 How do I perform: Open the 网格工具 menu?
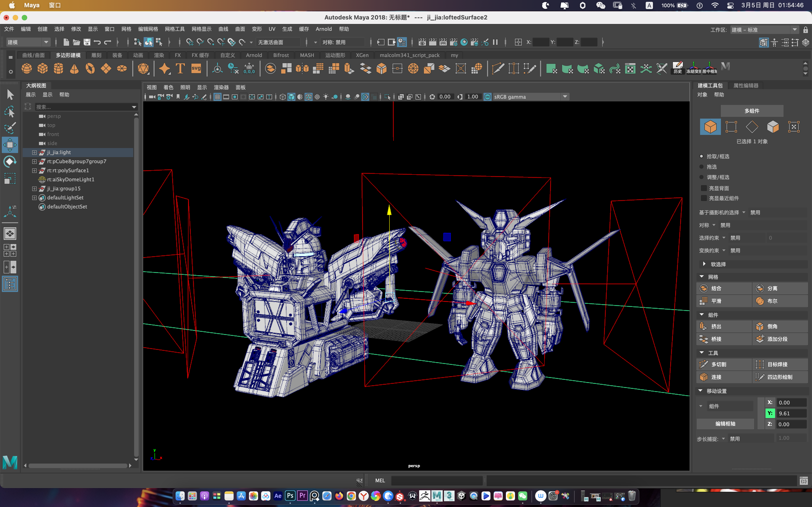(x=174, y=29)
